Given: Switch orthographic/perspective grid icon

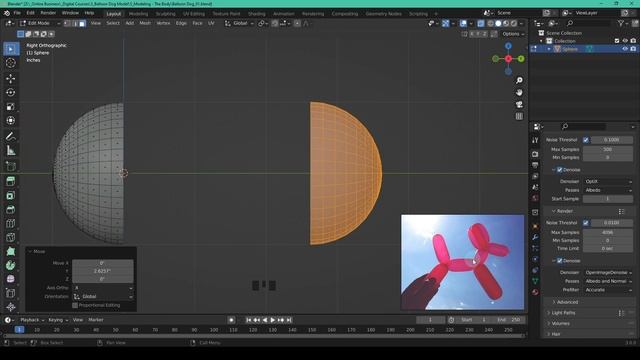Looking at the screenshot, I should click(x=519, y=116).
